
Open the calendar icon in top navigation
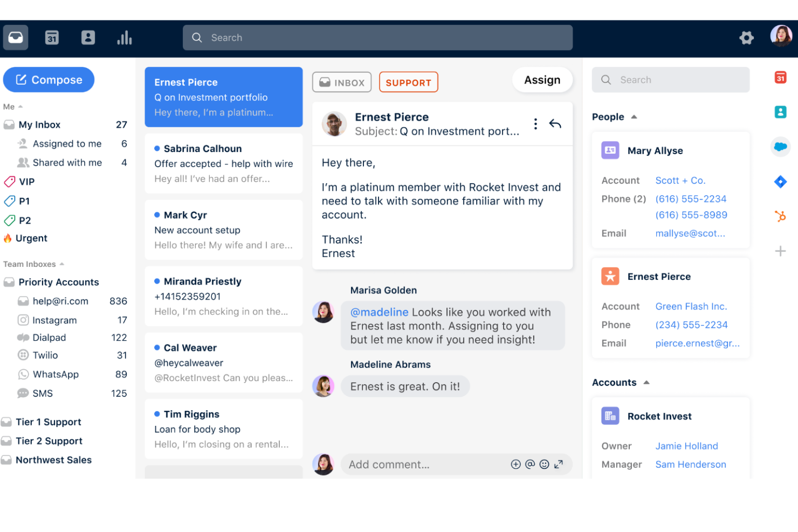(52, 38)
